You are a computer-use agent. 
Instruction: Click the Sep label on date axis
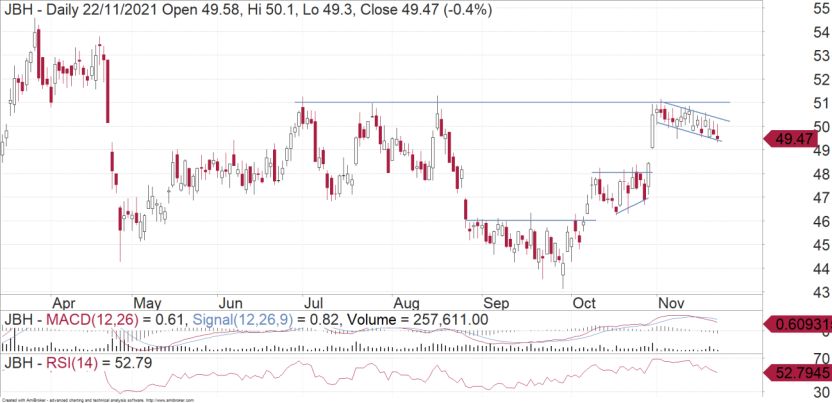point(496,304)
